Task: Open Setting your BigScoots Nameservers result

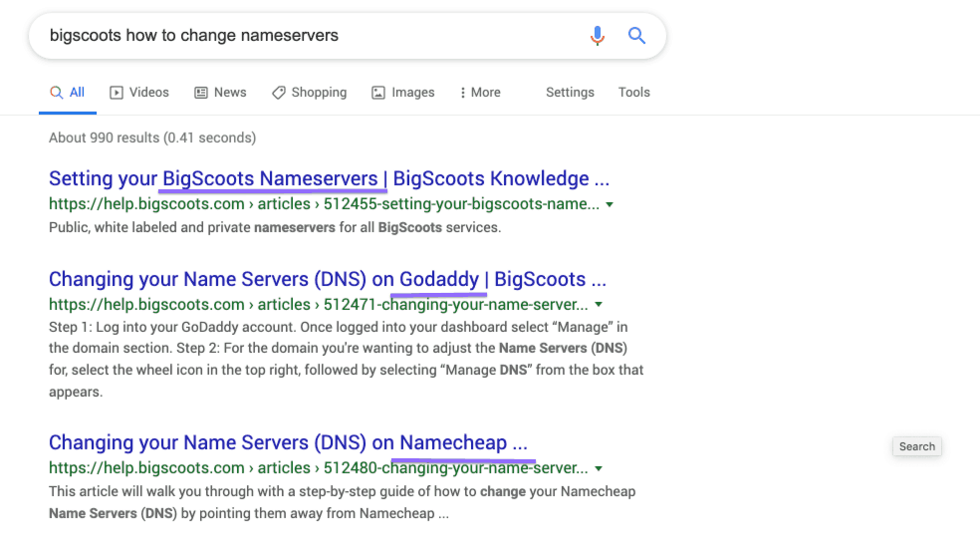Action: pyautogui.click(x=329, y=179)
